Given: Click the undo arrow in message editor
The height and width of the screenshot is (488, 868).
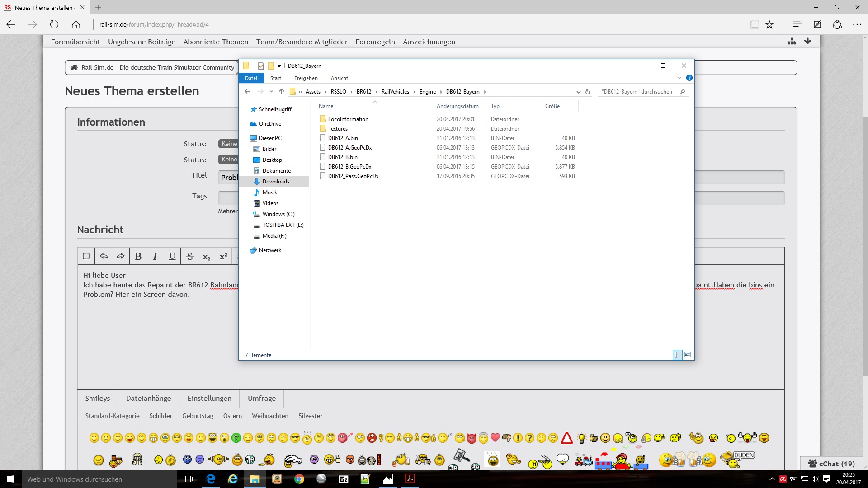Looking at the screenshot, I should (104, 256).
